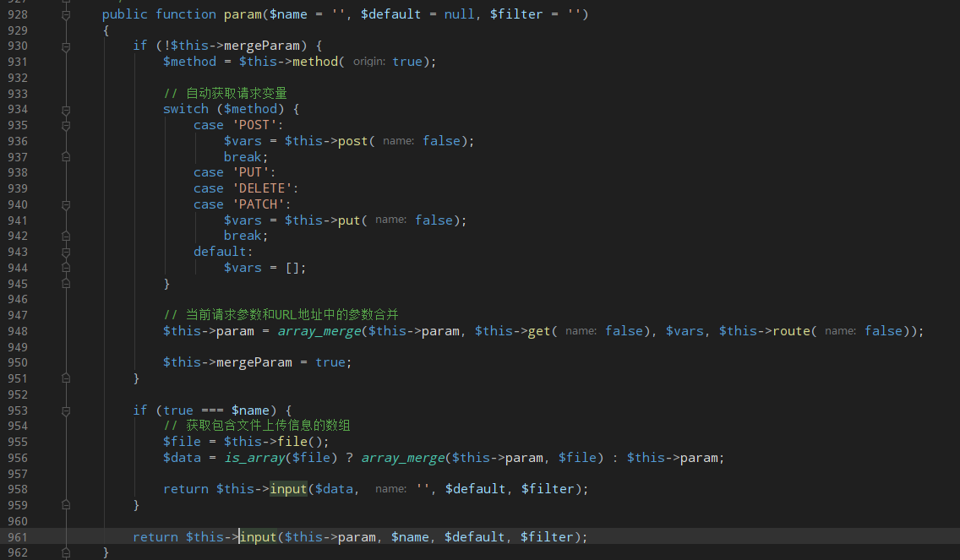The image size is (960, 560).
Task: Click the fold end marker on line 951
Action: 66,379
